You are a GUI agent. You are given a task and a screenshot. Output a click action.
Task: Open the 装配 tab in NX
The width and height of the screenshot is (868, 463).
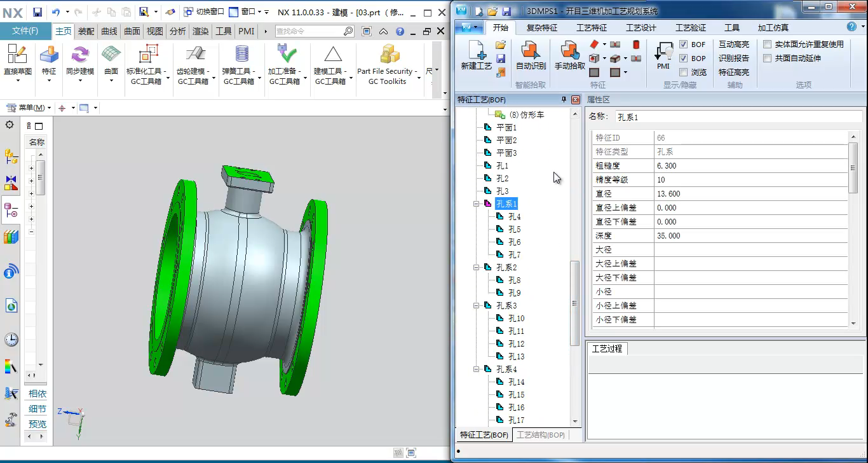click(x=86, y=31)
